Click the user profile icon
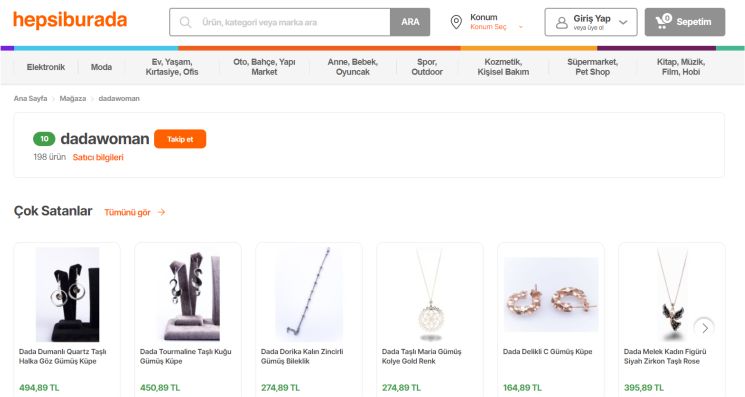Screen dimensions: 745x397 point(562,22)
